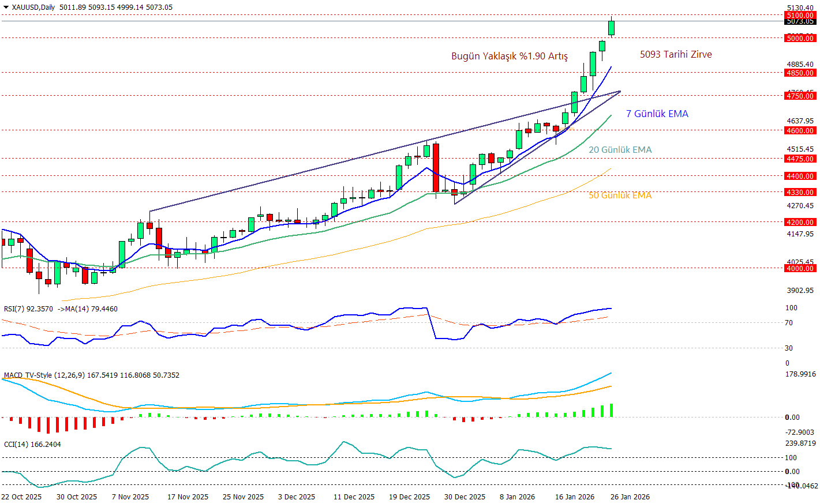Click the 5000.00 horizontal level price tag
This screenshot has height=504, width=820.
[x=800, y=38]
